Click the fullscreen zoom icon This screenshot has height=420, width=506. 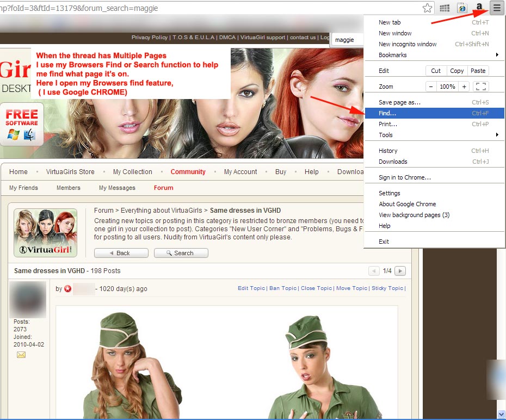pyautogui.click(x=480, y=87)
